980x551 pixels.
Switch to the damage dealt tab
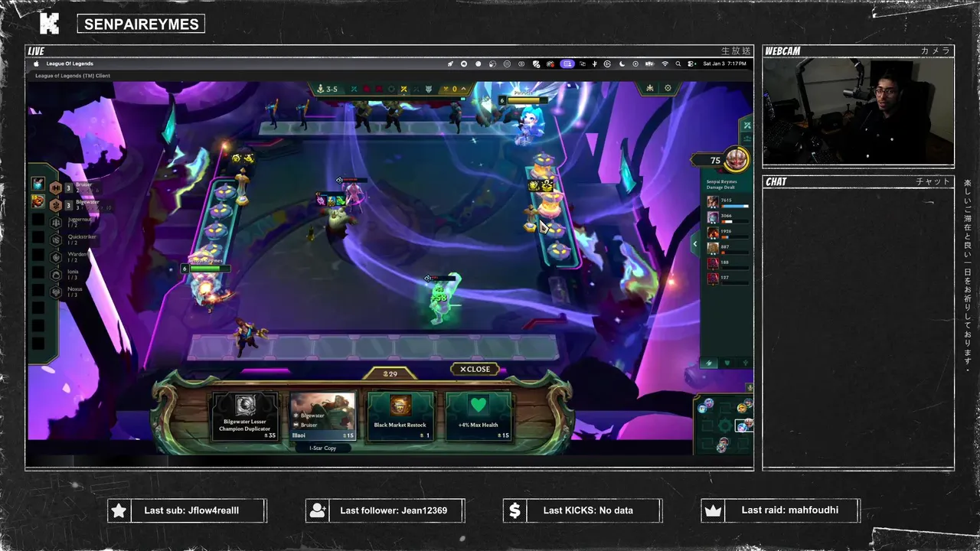click(x=709, y=363)
